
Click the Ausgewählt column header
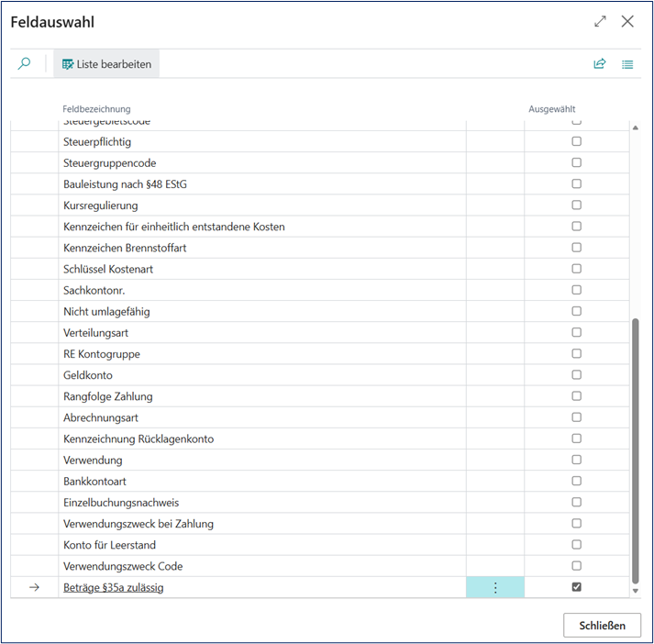tap(552, 109)
